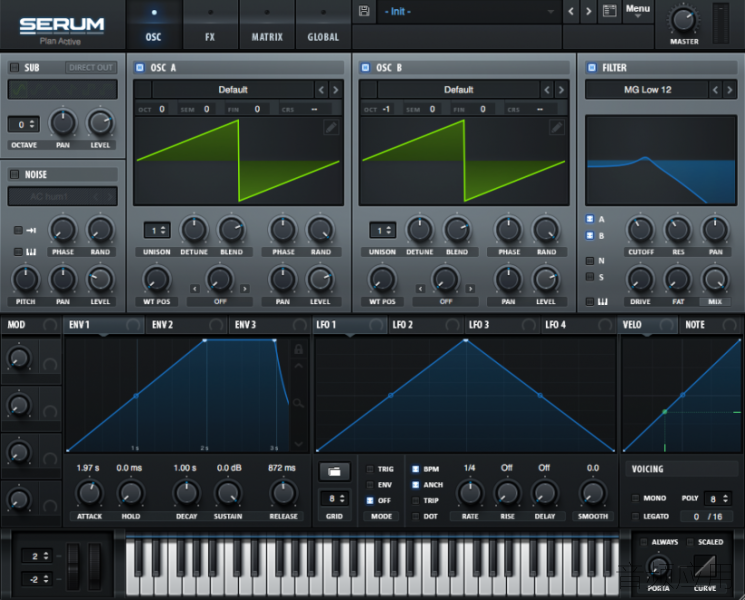Viewport: 745px width, 600px height.
Task: Open the LFO folder icon
Action: [334, 471]
